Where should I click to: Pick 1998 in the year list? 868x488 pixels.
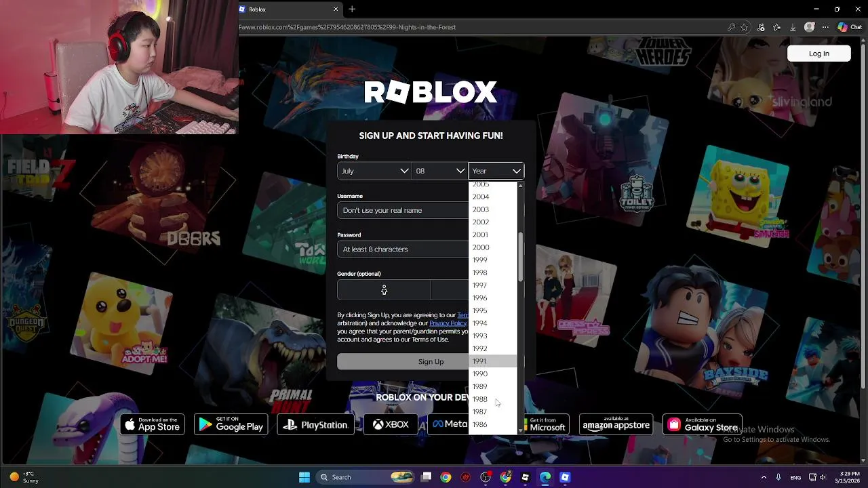[493, 272]
